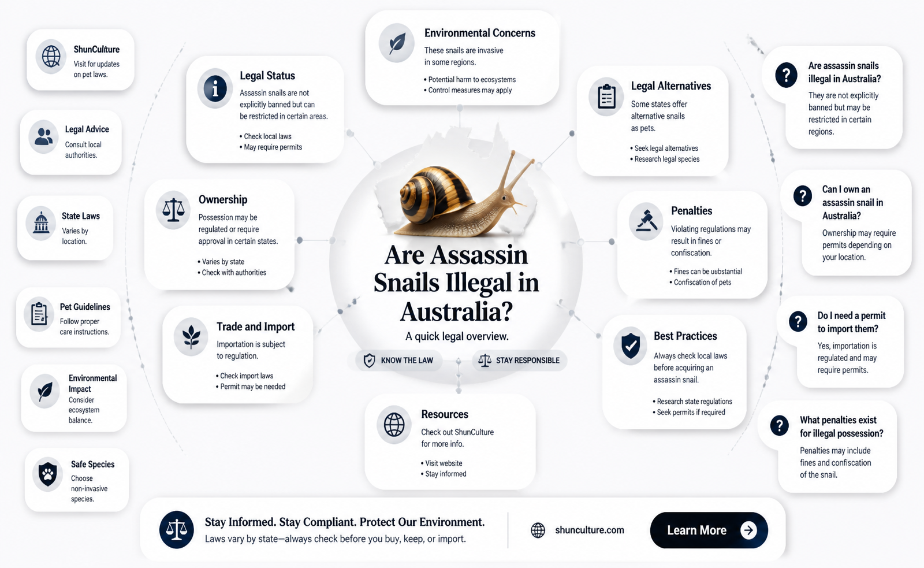Click 'A quick legal overview.' subtitle
The height and width of the screenshot is (568, 924).
(x=457, y=336)
